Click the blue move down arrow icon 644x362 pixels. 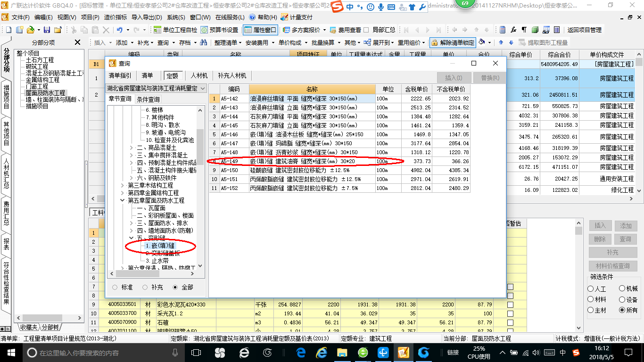pos(511,42)
